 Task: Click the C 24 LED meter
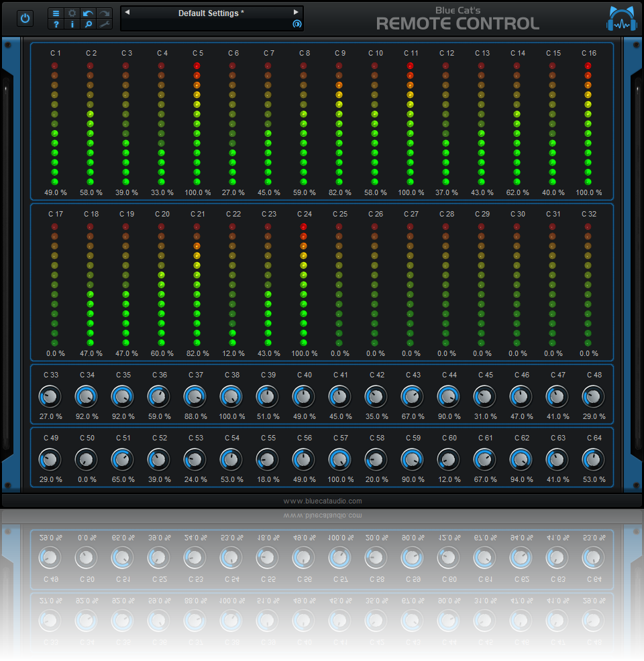[x=304, y=284]
